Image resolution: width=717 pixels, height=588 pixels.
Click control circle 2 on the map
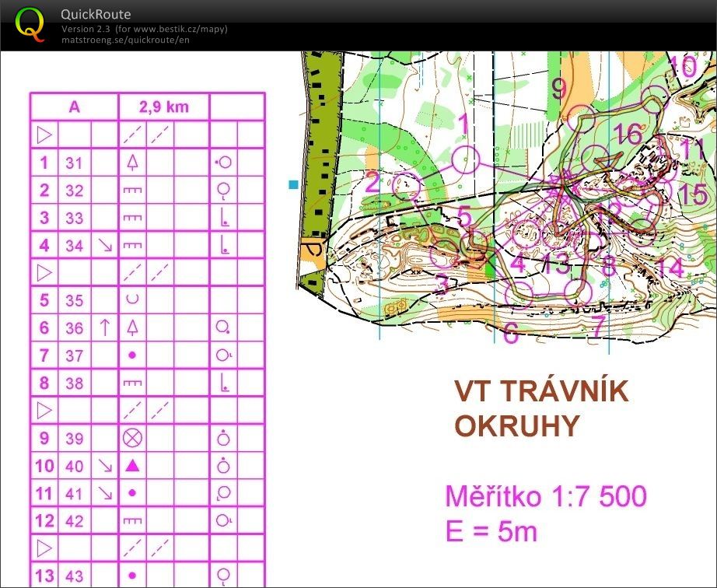tap(406, 186)
